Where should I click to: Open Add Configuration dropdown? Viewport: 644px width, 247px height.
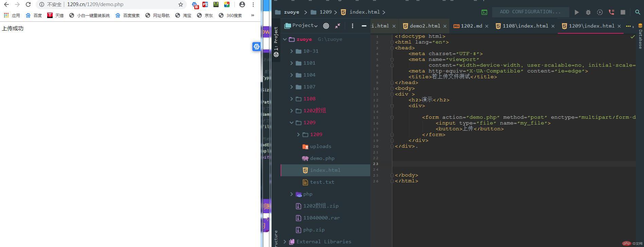[531, 12]
